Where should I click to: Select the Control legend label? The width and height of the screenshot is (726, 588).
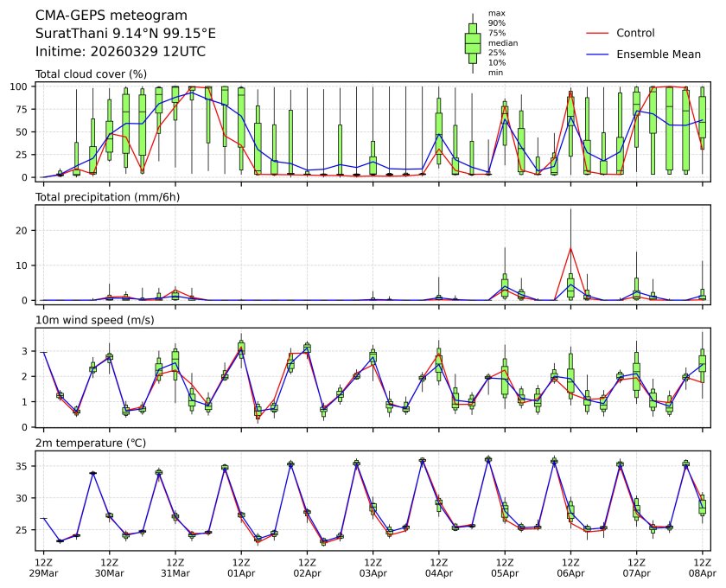point(635,33)
